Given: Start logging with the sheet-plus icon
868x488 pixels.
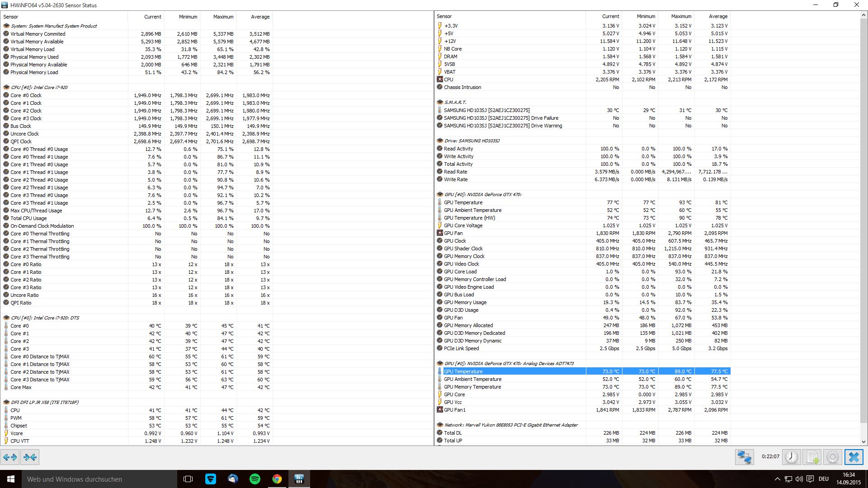Looking at the screenshot, I should [812, 457].
